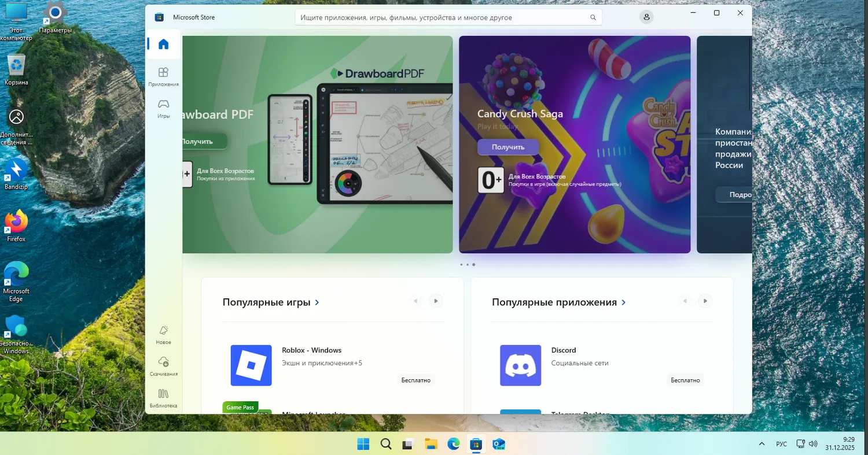The image size is (868, 455).
Task: Focus the Store search box
Action: 448,17
